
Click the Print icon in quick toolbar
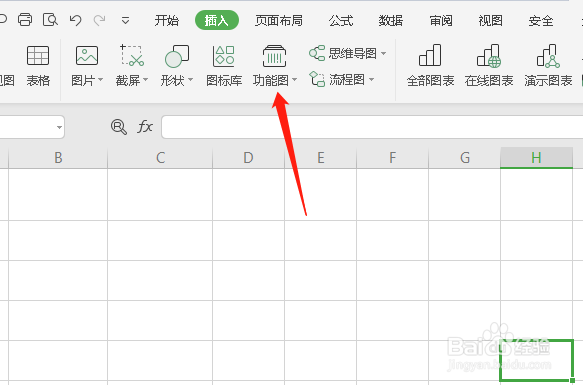[x=25, y=20]
